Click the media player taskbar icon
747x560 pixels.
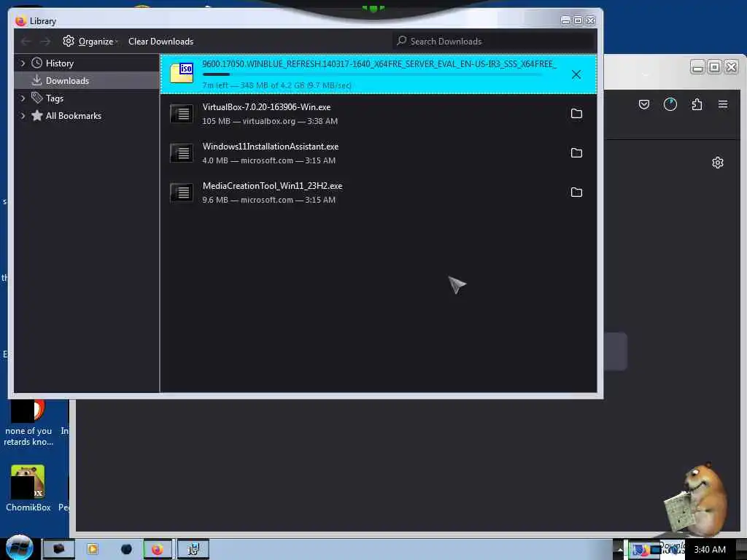tap(93, 550)
